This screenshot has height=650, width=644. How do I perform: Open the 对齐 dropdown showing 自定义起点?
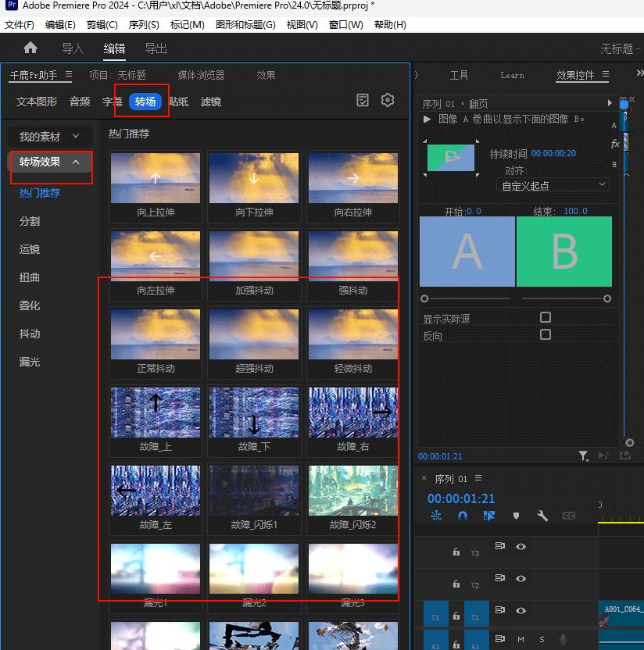tap(553, 185)
